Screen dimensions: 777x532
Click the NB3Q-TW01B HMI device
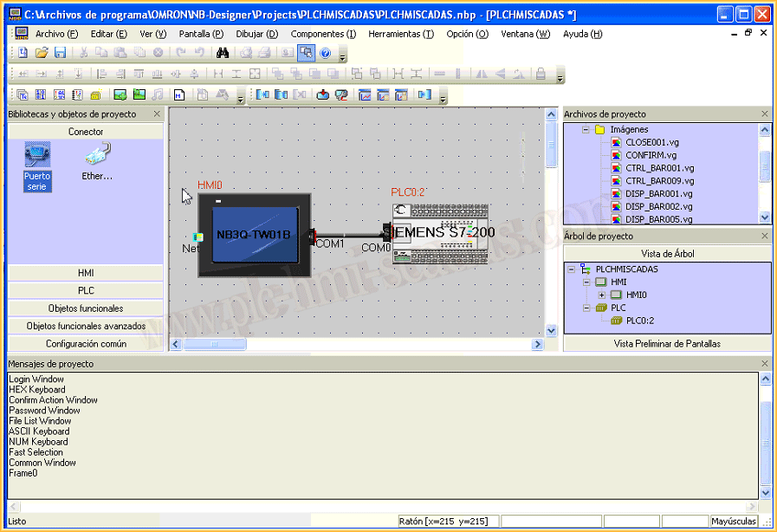pos(253,235)
